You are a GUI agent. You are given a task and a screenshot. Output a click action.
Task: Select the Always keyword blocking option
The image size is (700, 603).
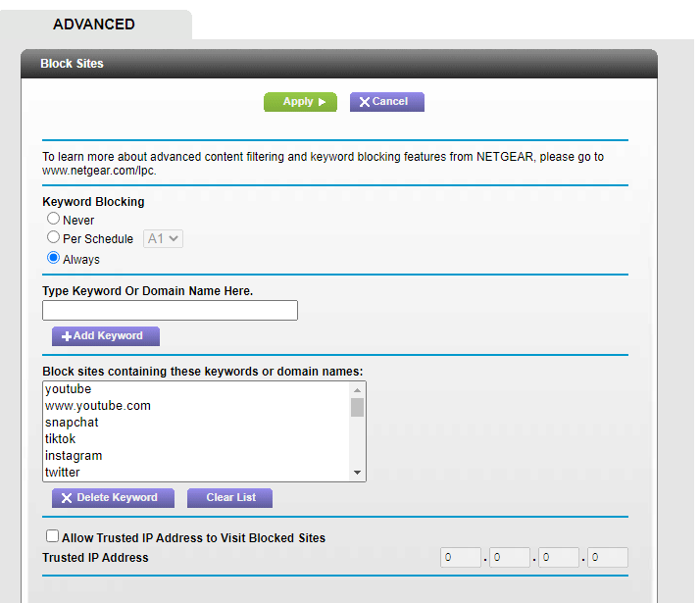(x=54, y=258)
